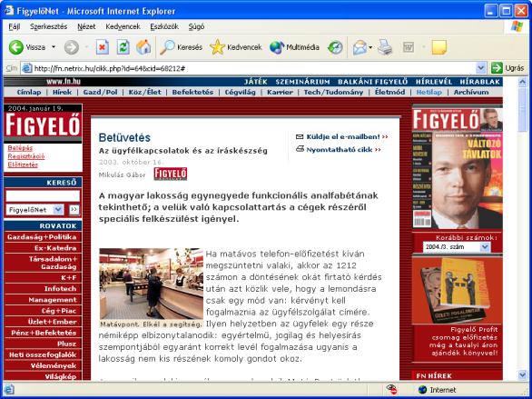
Task: Open the Pénz+Befektetés section
Action: point(43,333)
